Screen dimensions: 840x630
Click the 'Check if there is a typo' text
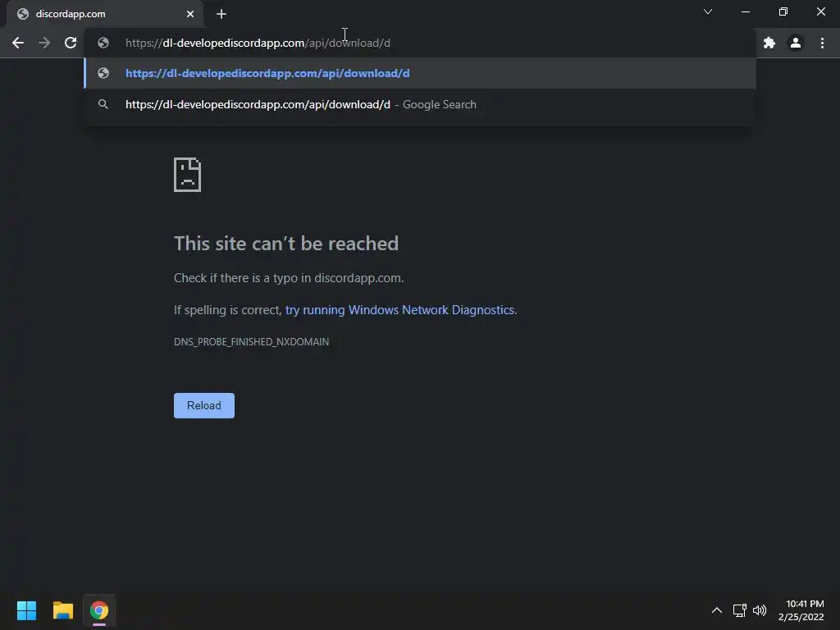[289, 278]
